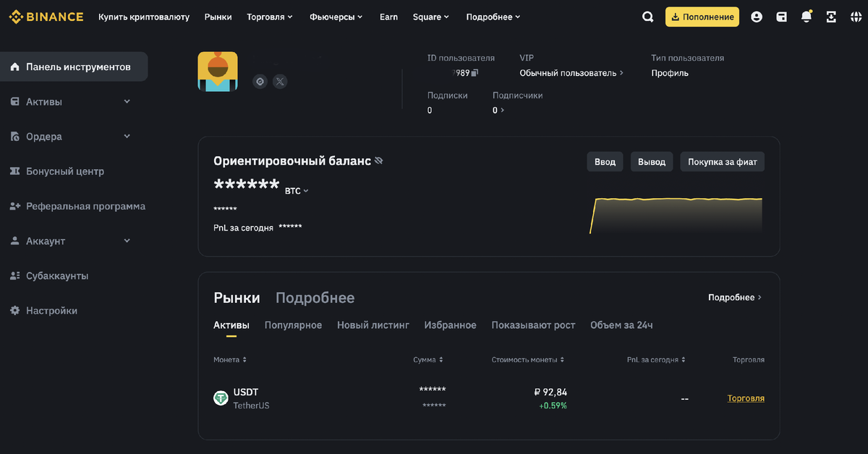Sort the PnL за сегодня column
Viewport: 868px width, 454px height.
656,359
